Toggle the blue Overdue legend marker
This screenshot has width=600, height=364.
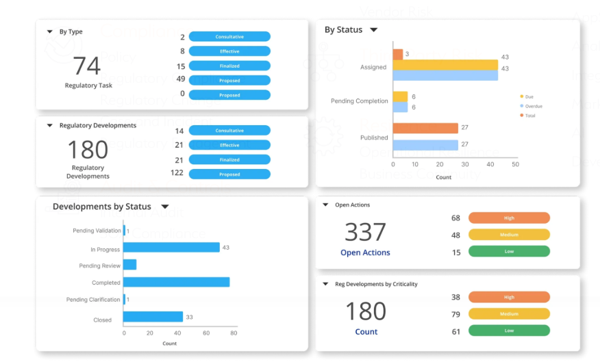tap(522, 106)
